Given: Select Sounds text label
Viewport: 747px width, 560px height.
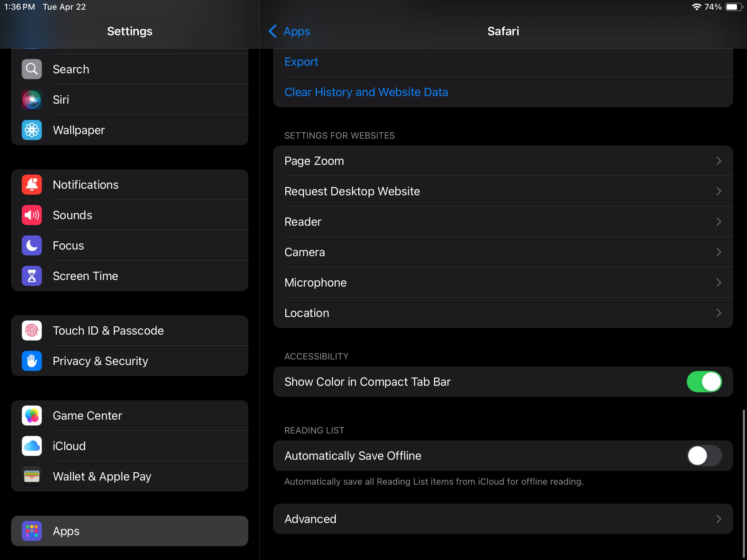Looking at the screenshot, I should click(73, 215).
